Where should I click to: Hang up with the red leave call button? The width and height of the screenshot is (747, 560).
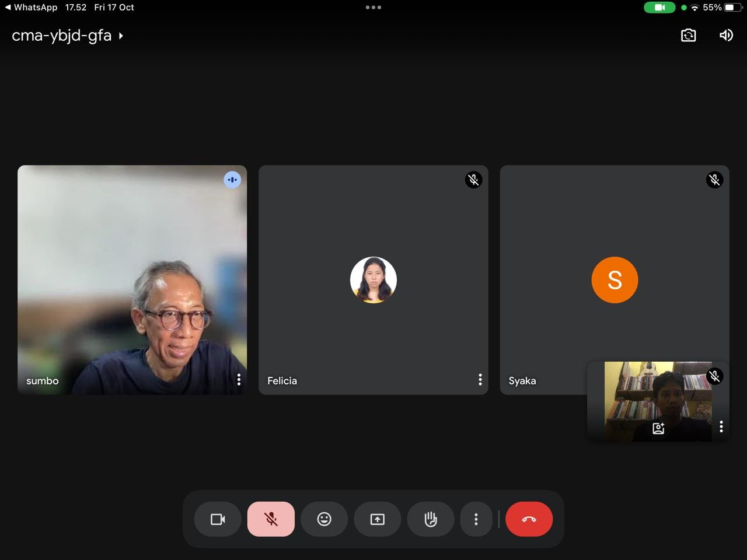tap(529, 519)
